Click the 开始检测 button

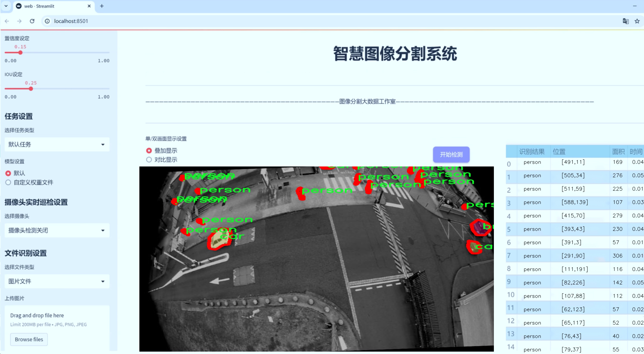(451, 155)
